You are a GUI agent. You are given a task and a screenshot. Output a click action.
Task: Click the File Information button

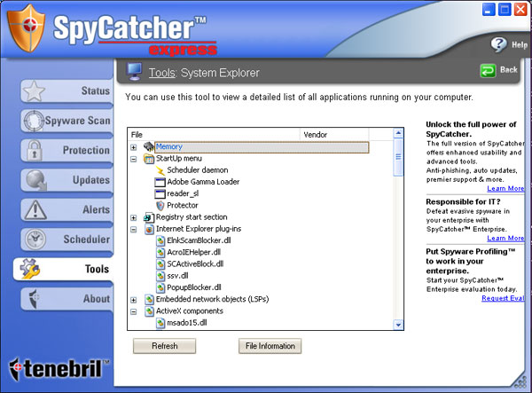[270, 346]
